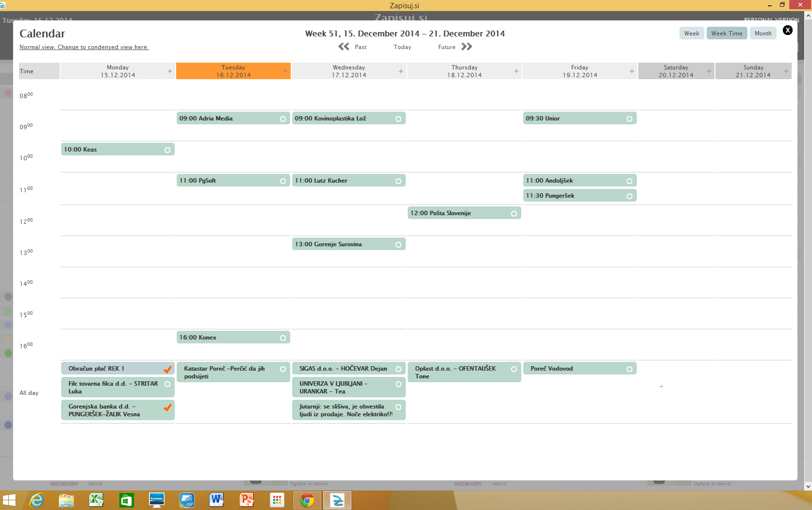
Task: Mark the Katastar Poreč task as done
Action: pos(283,369)
